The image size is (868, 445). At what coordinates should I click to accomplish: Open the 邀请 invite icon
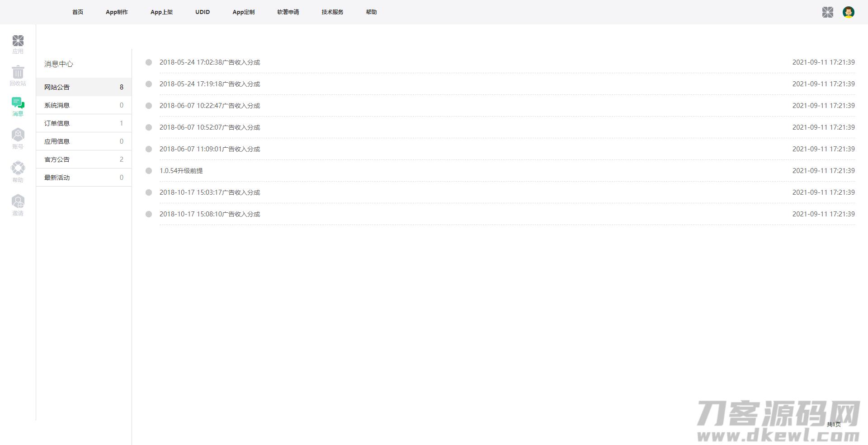tap(18, 205)
